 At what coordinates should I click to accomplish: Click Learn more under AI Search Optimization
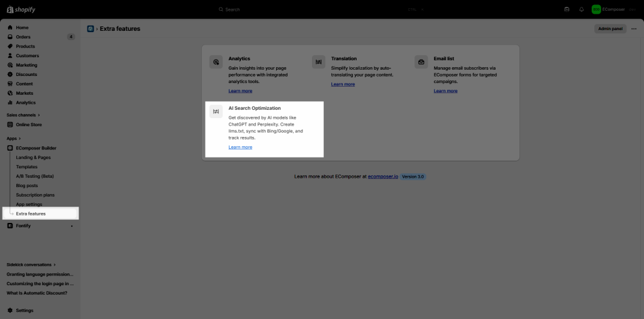click(240, 147)
